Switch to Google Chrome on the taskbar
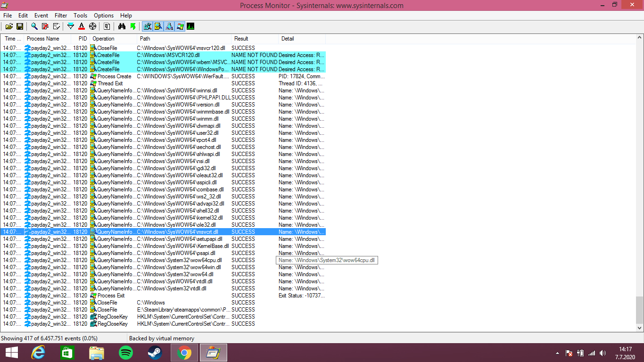644x362 pixels. pos(184,353)
